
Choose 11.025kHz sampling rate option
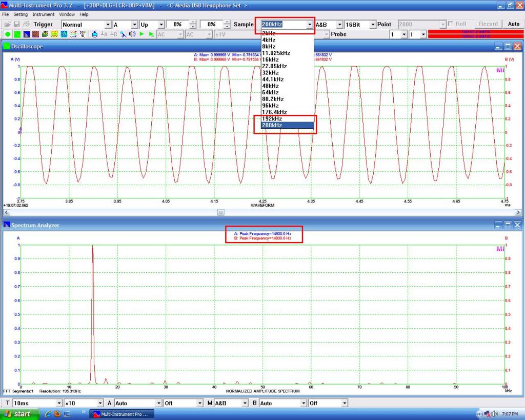(287, 53)
